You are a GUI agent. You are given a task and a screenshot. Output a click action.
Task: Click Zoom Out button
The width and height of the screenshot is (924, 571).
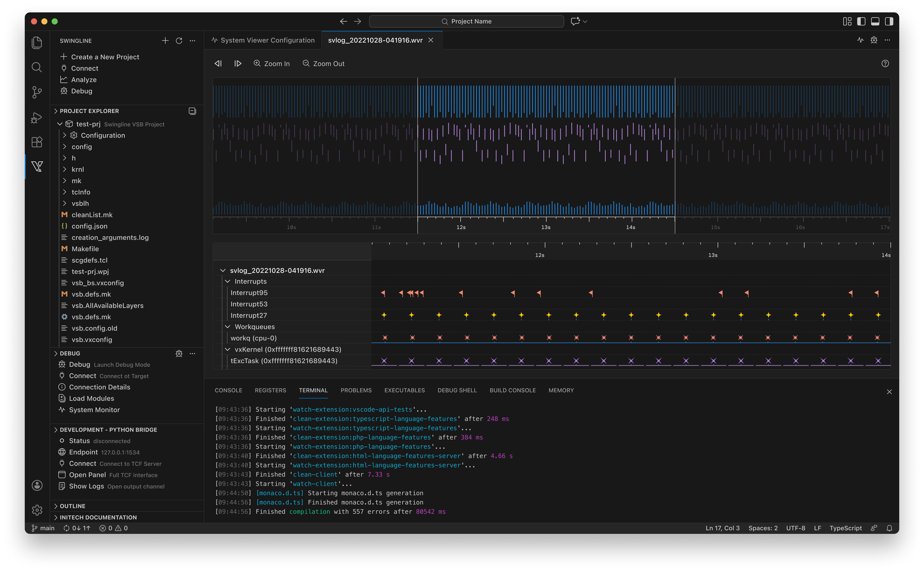[324, 63]
